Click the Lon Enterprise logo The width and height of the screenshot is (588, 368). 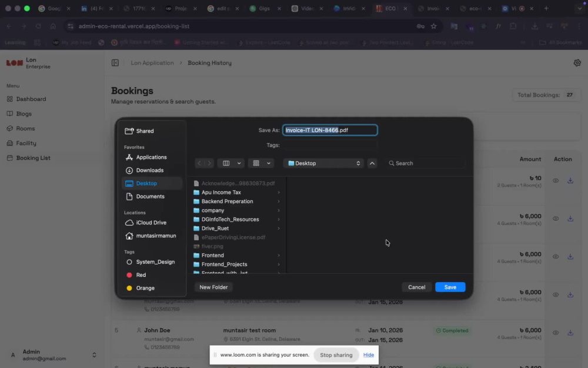(15, 63)
